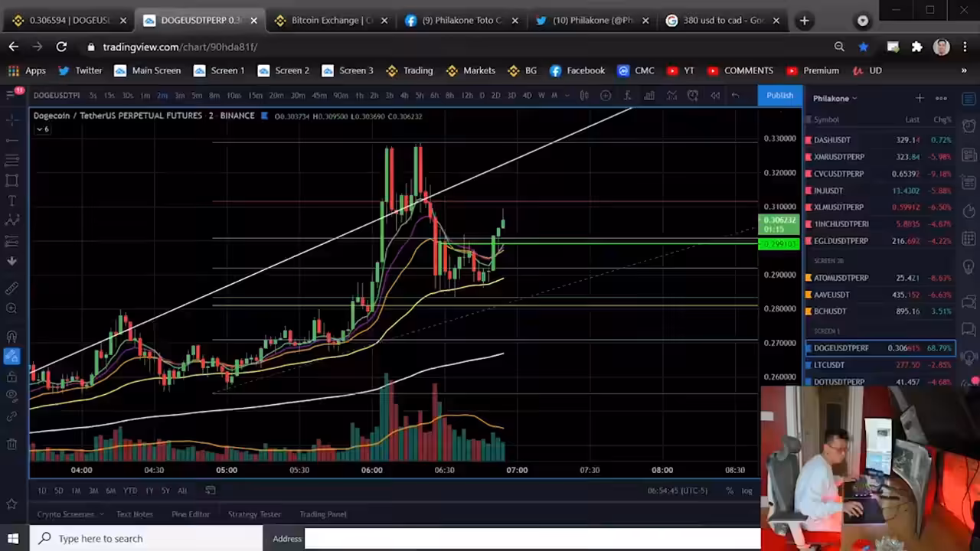
Task: Select the ruler measure tool
Action: pyautogui.click(x=11, y=289)
